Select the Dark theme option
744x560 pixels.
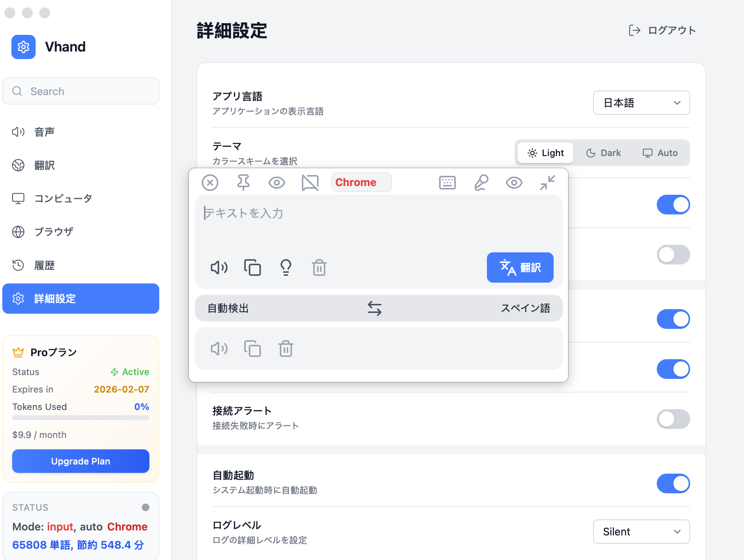(x=603, y=153)
